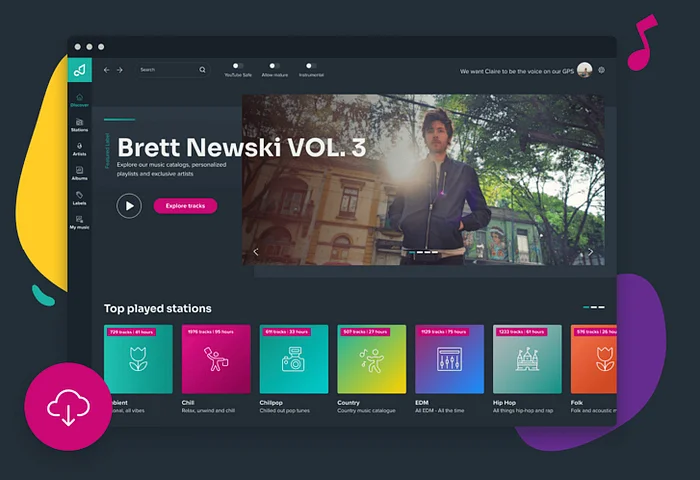The height and width of the screenshot is (480, 700).
Task: Open the EDM station tile
Action: click(449, 359)
